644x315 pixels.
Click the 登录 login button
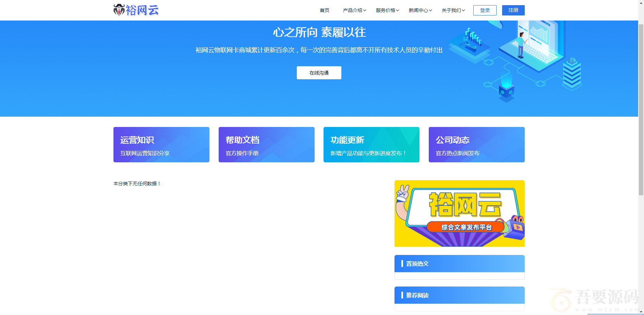tap(485, 10)
